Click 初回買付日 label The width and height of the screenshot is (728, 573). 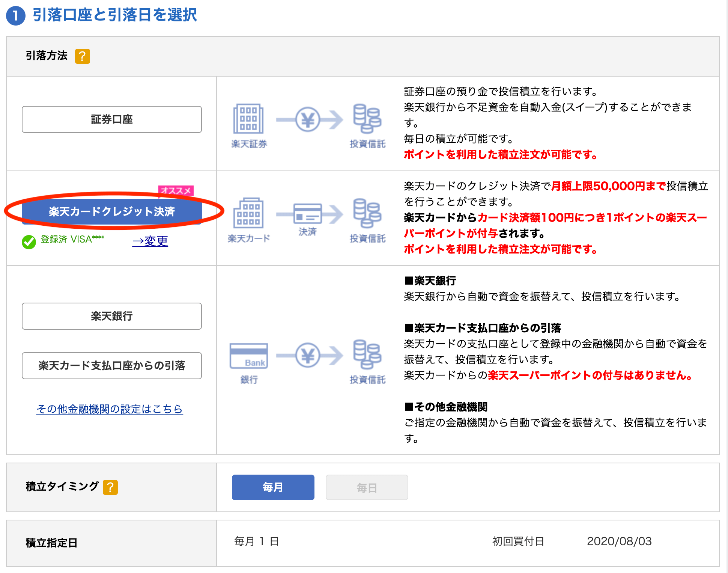point(518,541)
